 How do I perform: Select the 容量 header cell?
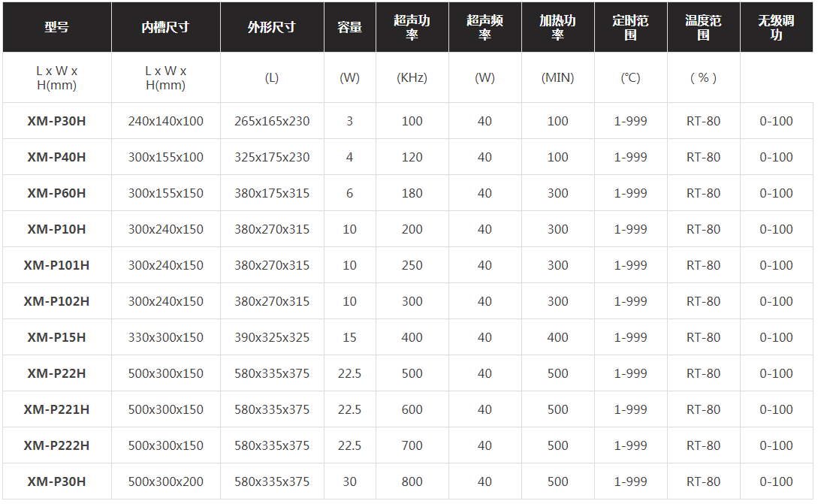pos(349,27)
